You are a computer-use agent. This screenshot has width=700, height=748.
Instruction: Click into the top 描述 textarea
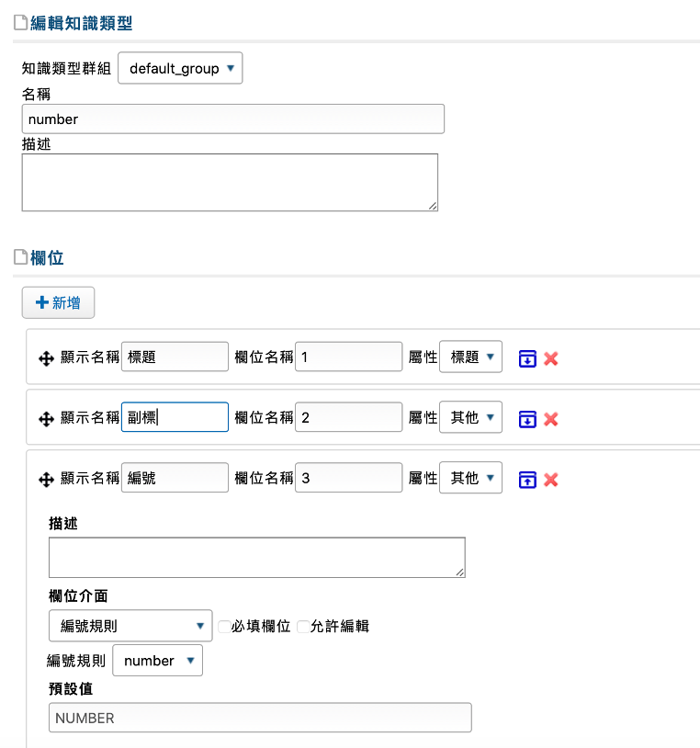[x=229, y=182]
